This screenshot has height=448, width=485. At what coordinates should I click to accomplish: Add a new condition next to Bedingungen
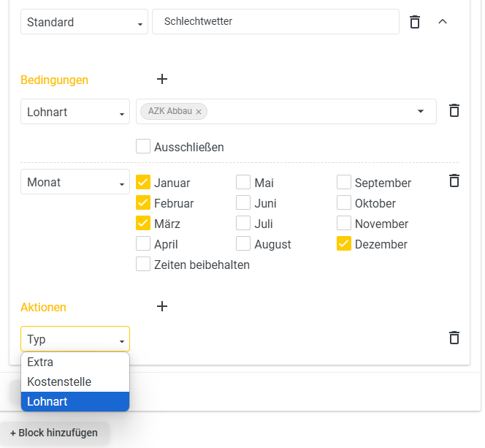(162, 79)
